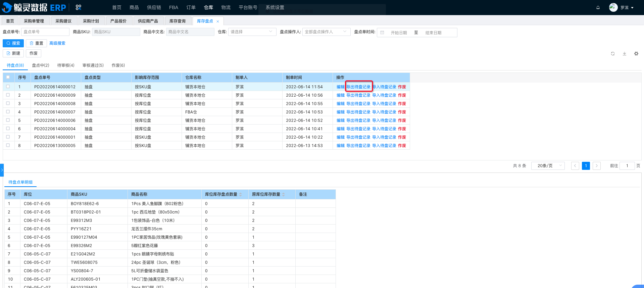Image resolution: width=644 pixels, height=288 pixels.
Task: Switch to the 审核通过(5) tab
Action: pyautogui.click(x=93, y=65)
